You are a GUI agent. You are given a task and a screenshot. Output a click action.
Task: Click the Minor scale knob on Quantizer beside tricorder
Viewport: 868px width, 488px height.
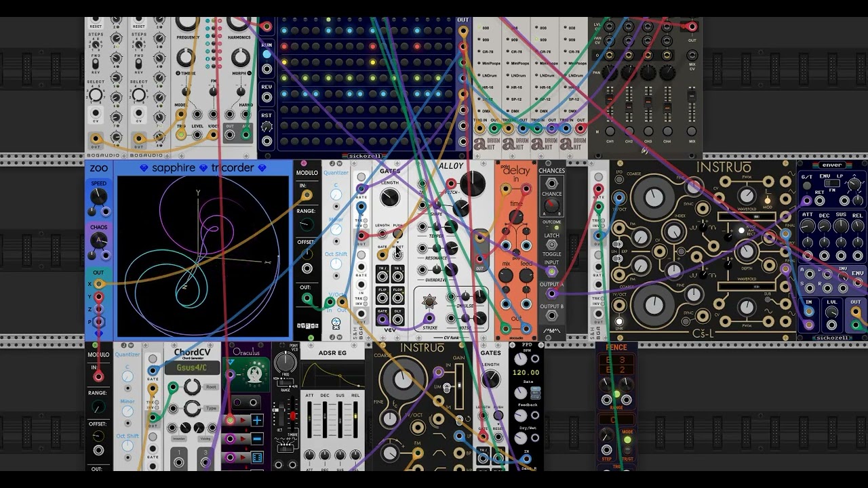pyautogui.click(x=336, y=230)
